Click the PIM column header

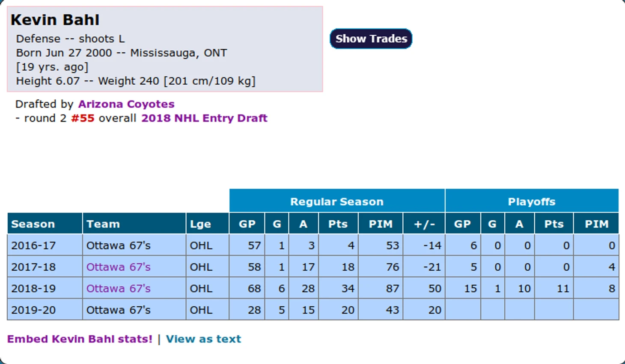[380, 224]
